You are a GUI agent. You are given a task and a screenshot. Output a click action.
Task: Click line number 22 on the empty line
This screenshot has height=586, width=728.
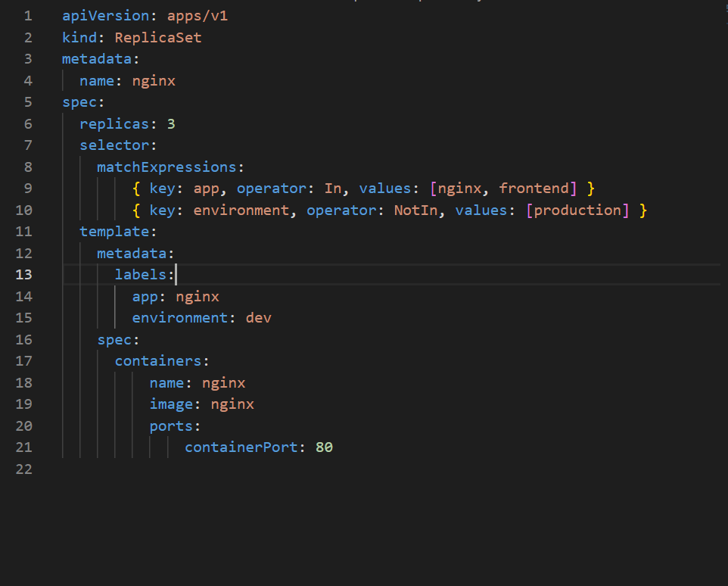coord(23,469)
